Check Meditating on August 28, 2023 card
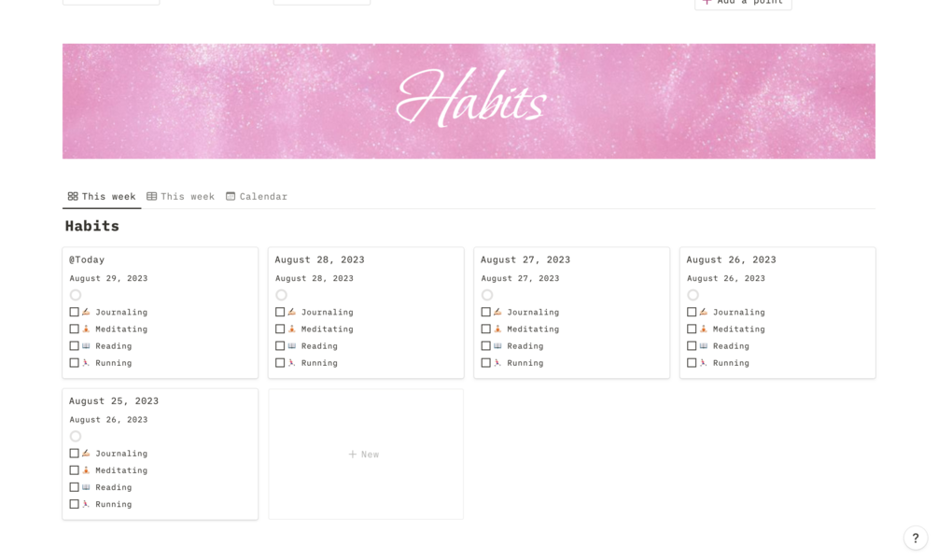The width and height of the screenshot is (938, 560). (x=280, y=329)
